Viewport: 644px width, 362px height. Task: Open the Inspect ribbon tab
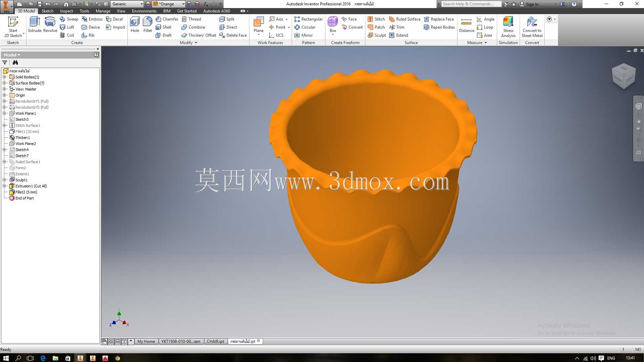(66, 11)
